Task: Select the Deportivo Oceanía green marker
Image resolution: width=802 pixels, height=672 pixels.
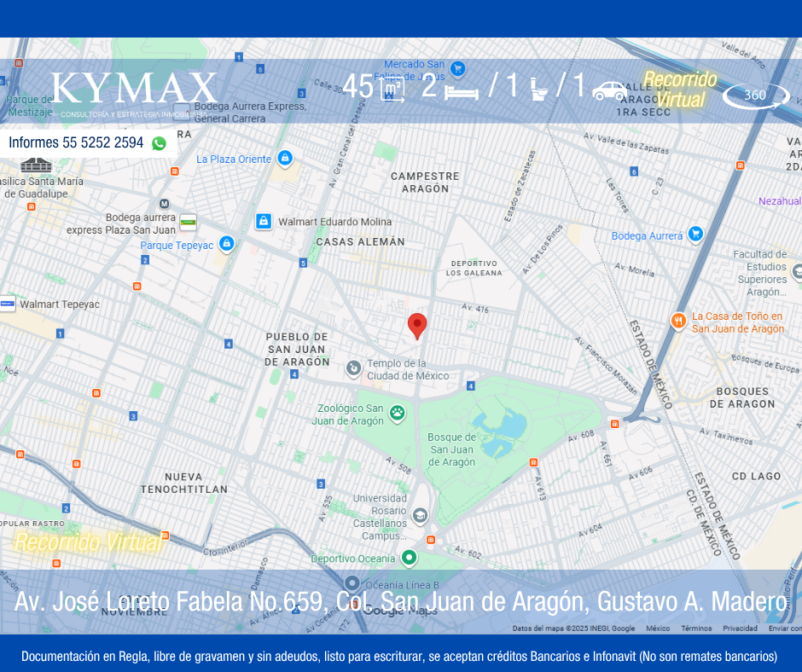Action: [x=409, y=558]
